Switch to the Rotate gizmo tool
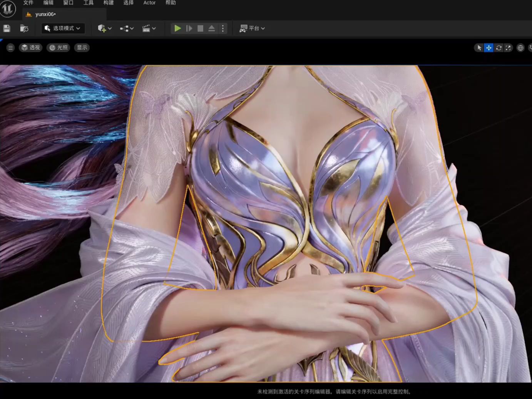Image resolution: width=532 pixels, height=399 pixels. click(499, 48)
